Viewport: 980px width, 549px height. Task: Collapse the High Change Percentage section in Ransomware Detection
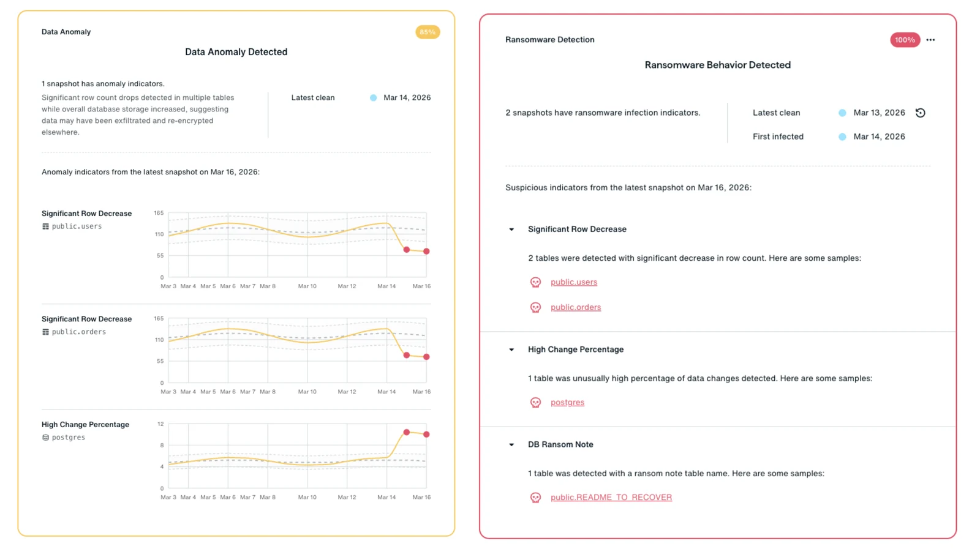click(x=511, y=349)
